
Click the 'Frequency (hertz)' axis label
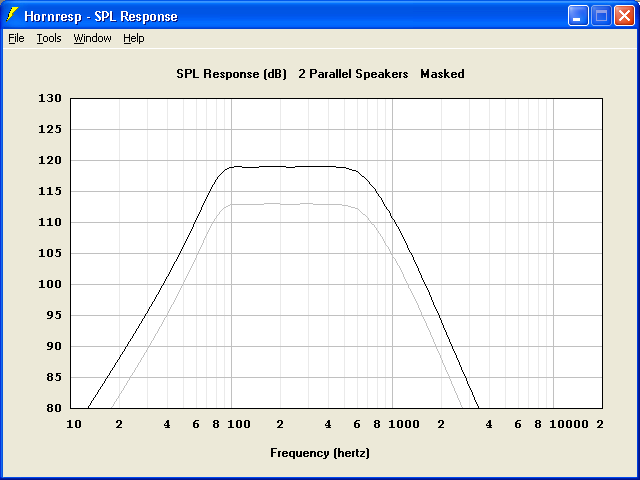pyautogui.click(x=320, y=453)
